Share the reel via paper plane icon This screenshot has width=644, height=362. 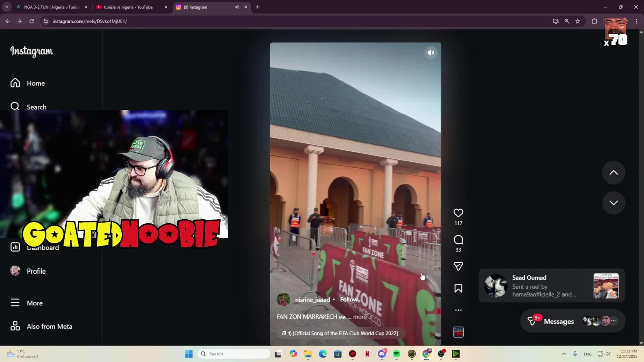[x=458, y=266]
